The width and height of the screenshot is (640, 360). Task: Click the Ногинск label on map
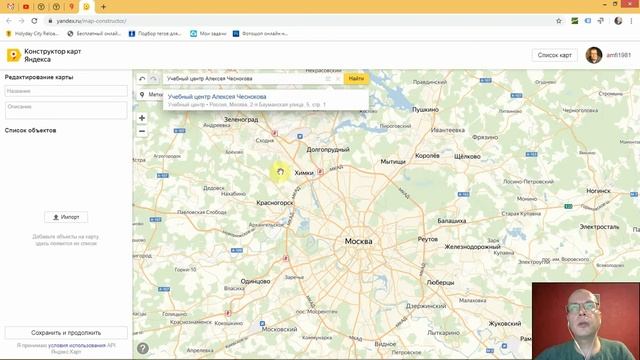click(598, 191)
